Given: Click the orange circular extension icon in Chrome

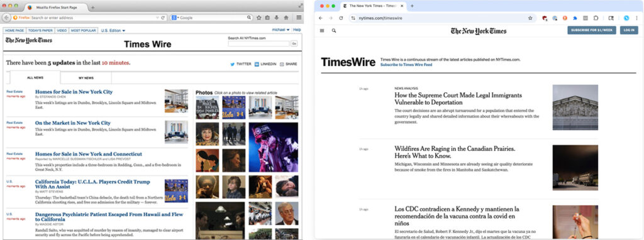Looking at the screenshot, I should 565,18.
